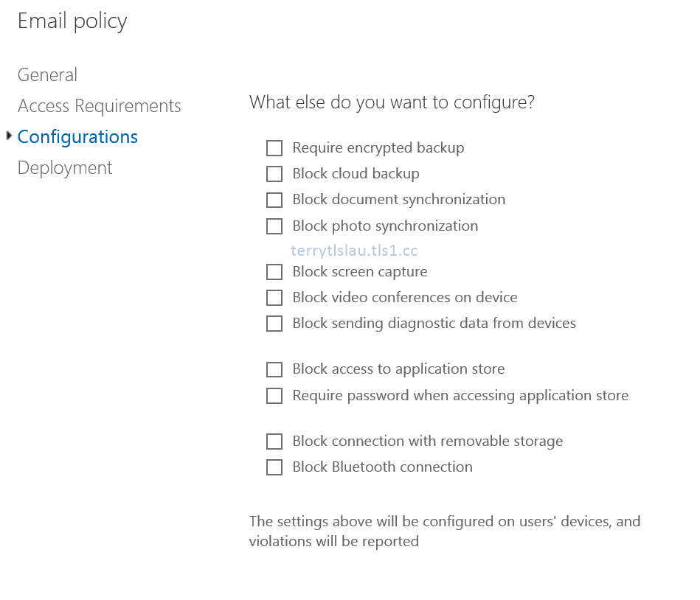Go to the Deployment section
Viewport: 700px width, 600px height.
coord(64,167)
